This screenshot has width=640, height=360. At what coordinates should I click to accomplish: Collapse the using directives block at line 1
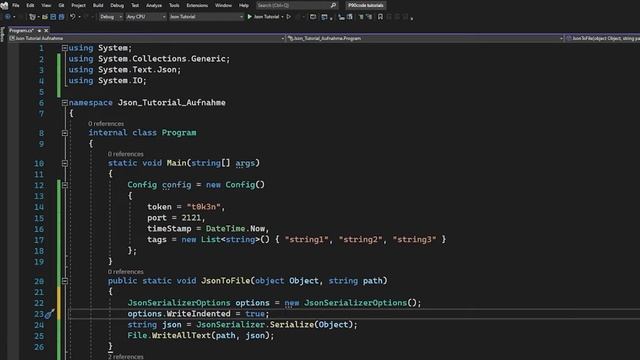tap(64, 48)
